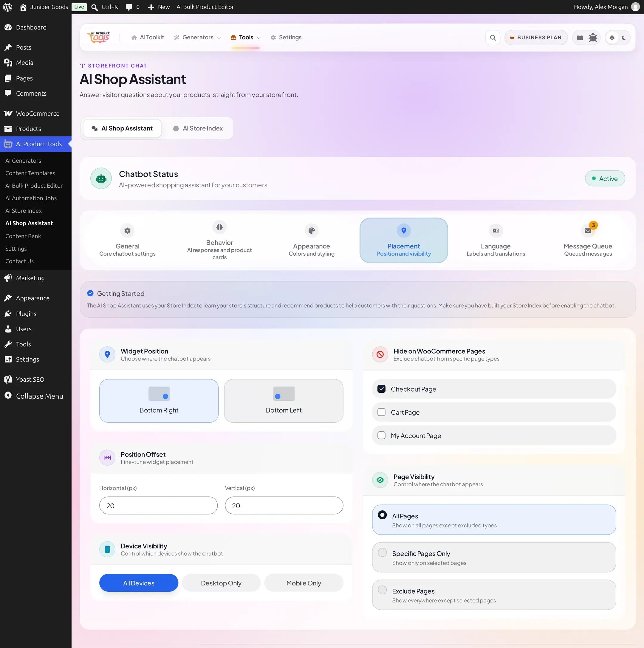Click the Business Plan button

tap(536, 38)
